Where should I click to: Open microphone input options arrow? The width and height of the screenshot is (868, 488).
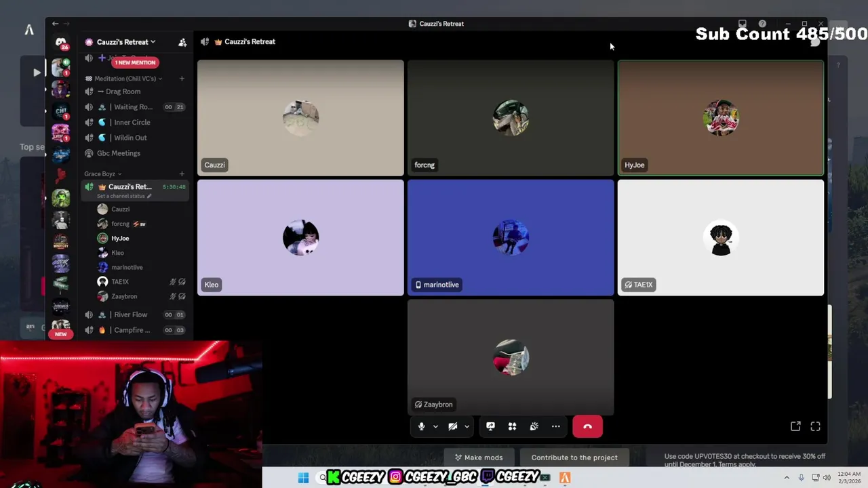[x=435, y=426]
